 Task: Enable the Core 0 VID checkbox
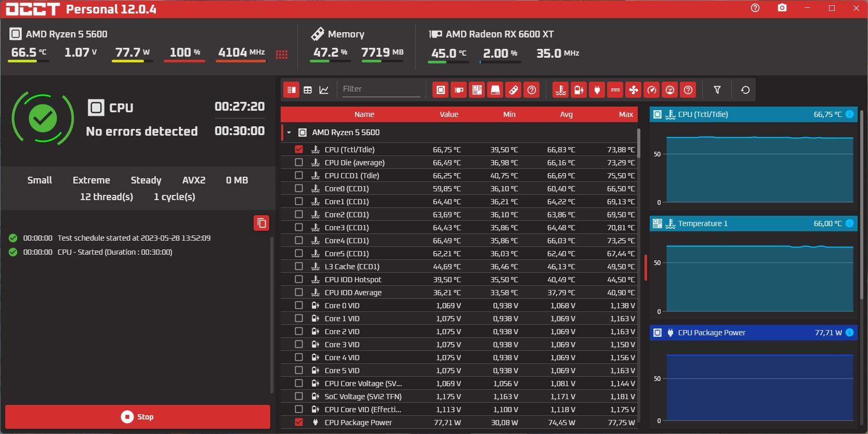coord(298,305)
